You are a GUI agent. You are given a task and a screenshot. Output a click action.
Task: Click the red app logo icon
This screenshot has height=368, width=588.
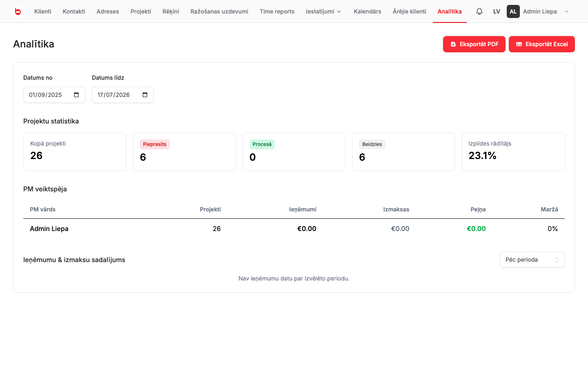[18, 11]
